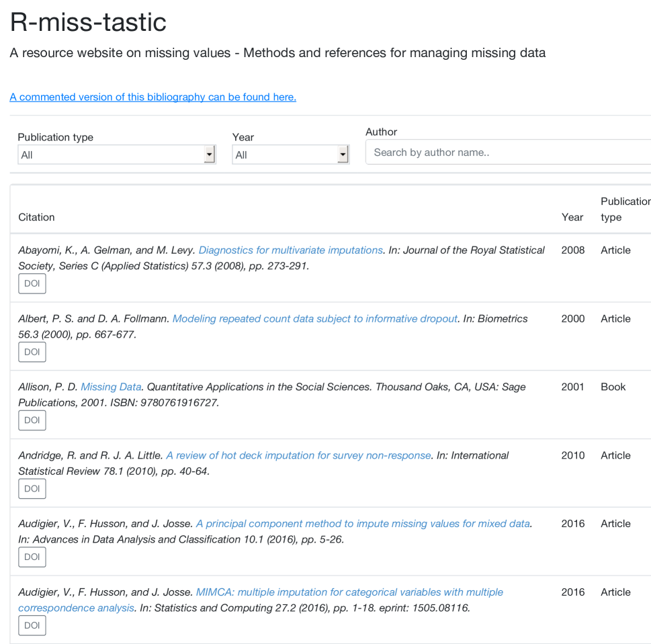Click DOI button for the MIMCA article
The image size is (651, 644).
(32, 626)
